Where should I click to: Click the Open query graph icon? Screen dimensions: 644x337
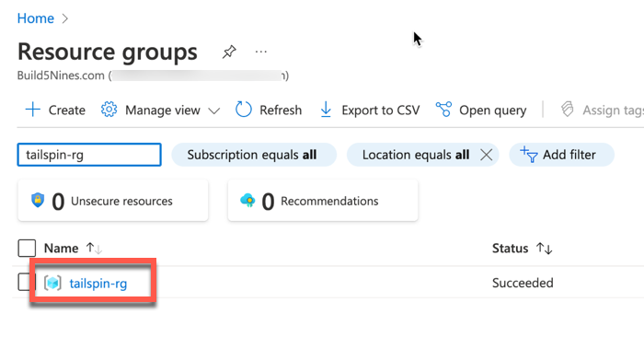[443, 110]
